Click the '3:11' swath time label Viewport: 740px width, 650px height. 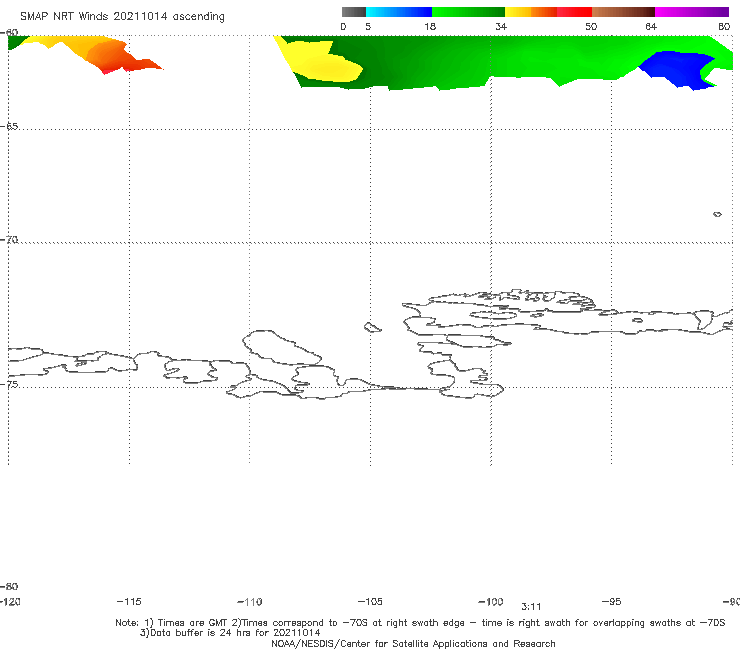tap(531, 607)
